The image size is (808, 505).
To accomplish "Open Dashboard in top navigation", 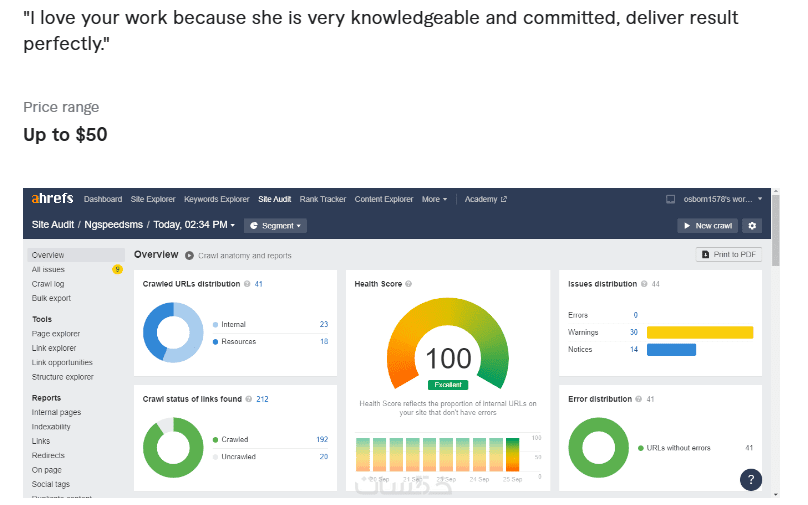I will pyautogui.click(x=103, y=199).
